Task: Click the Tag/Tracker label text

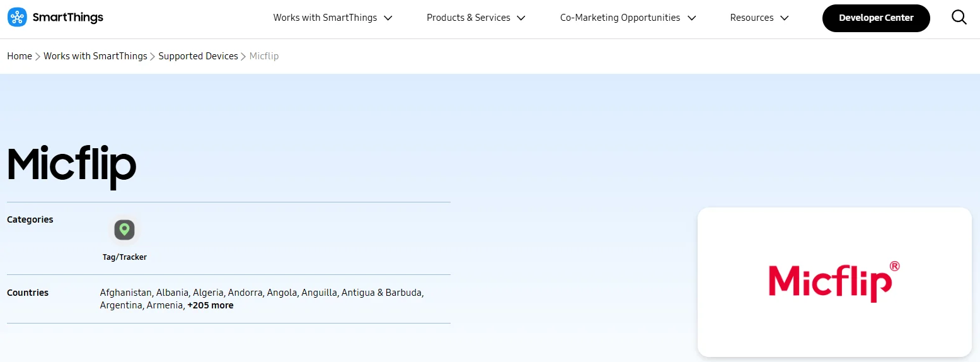Action: click(x=125, y=257)
